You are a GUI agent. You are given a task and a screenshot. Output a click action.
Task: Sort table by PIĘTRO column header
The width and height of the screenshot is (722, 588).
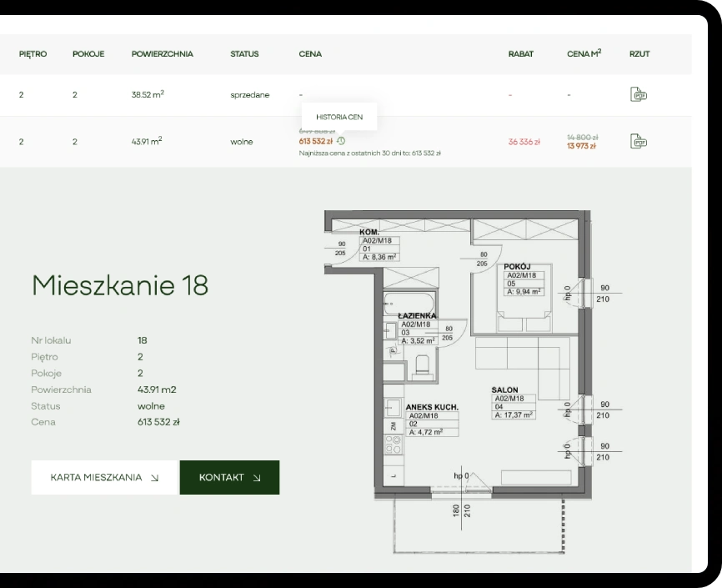(33, 54)
